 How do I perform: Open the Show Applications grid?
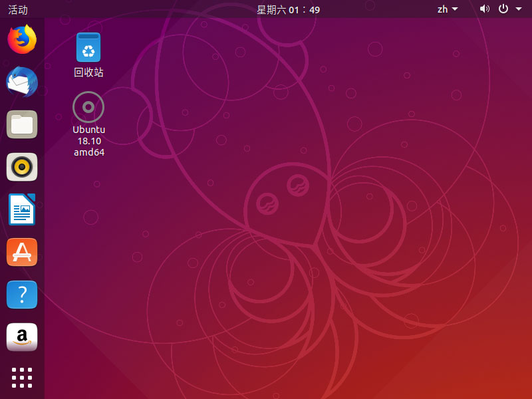point(22,378)
